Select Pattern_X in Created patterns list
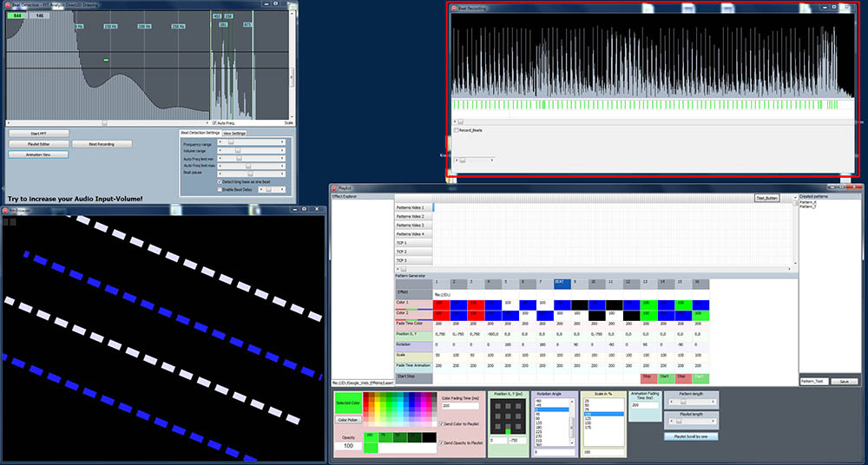Viewport: 868px width, 465px height. 808,202
